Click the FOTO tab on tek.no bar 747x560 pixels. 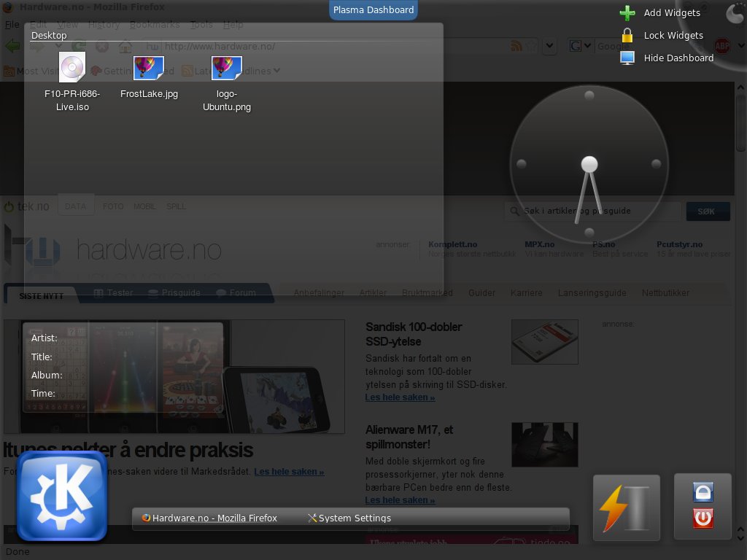(x=113, y=206)
